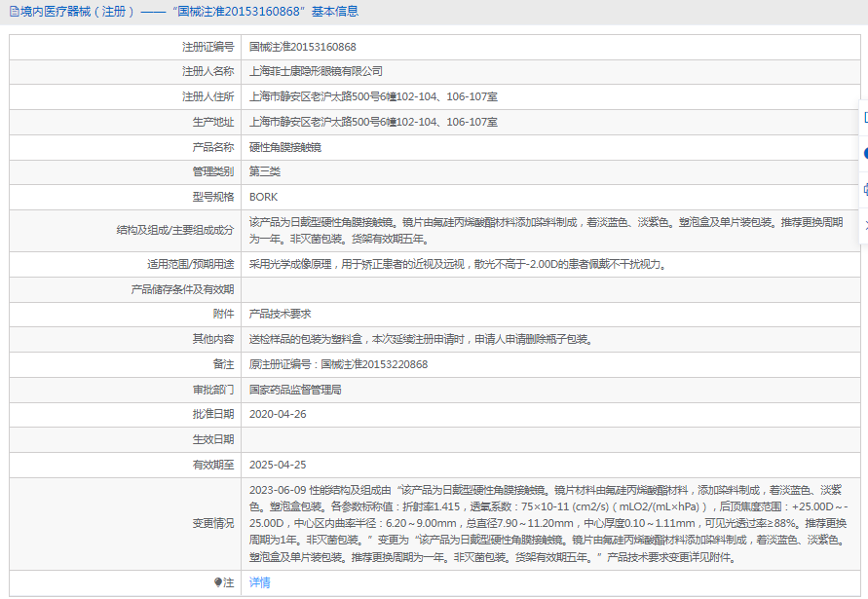The width and height of the screenshot is (868, 599).
Task: Click the product name value 硬性角膜接触镜
Action: (x=284, y=147)
